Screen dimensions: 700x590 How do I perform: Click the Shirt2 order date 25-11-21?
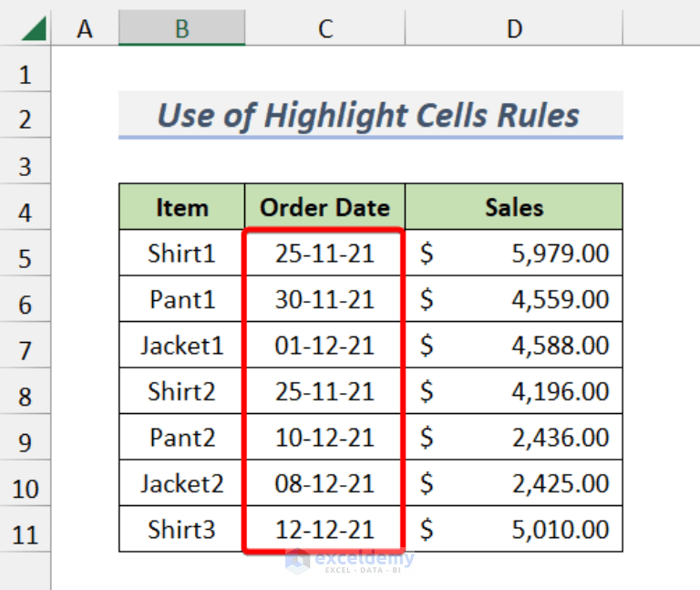(x=325, y=391)
